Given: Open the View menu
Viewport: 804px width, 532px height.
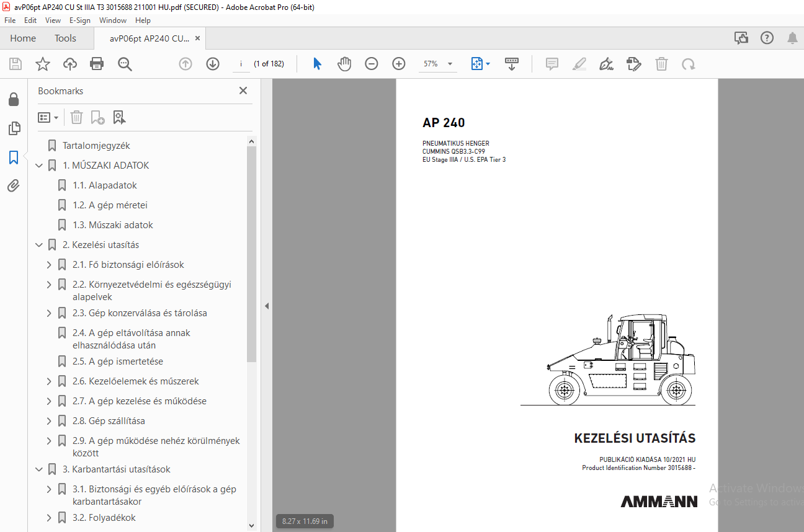Looking at the screenshot, I should [x=53, y=20].
